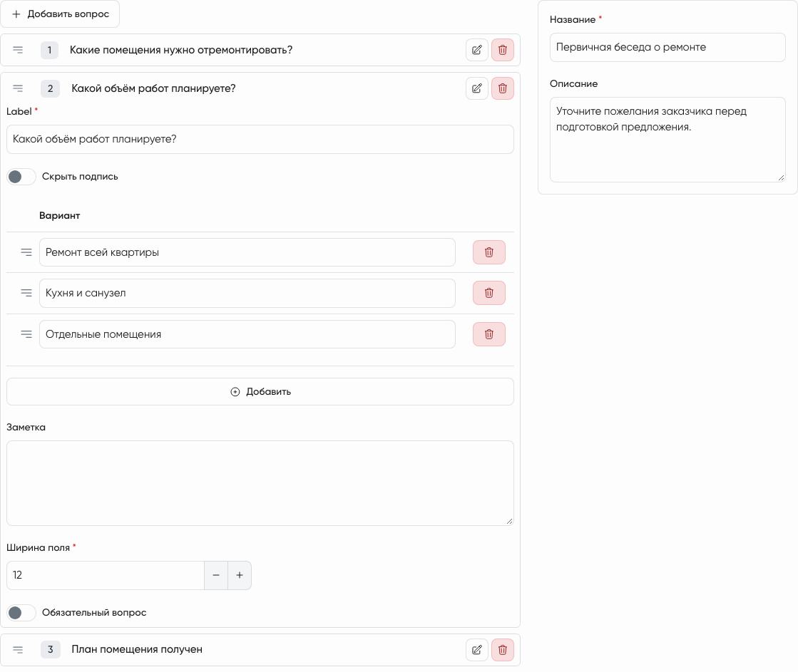Click the Label input field
This screenshot has height=672, width=798.
(260, 140)
